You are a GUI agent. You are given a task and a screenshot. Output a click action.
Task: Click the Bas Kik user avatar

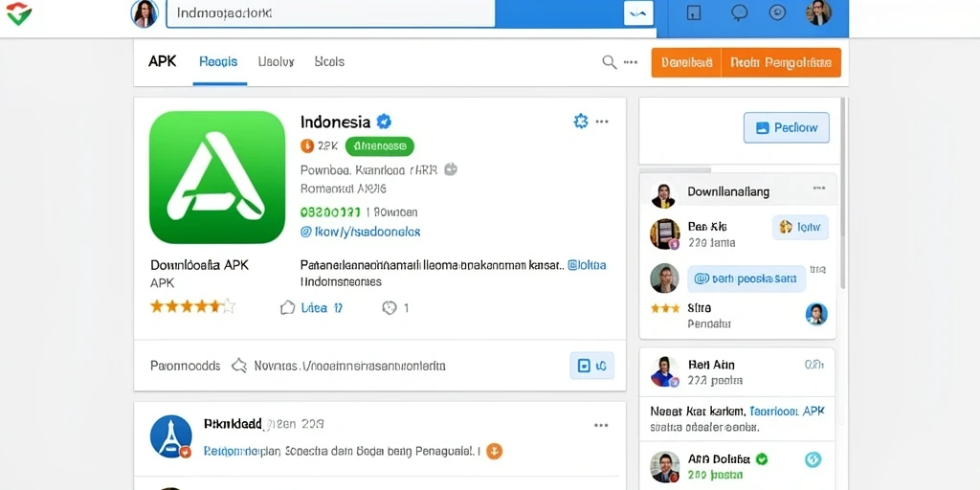point(665,234)
